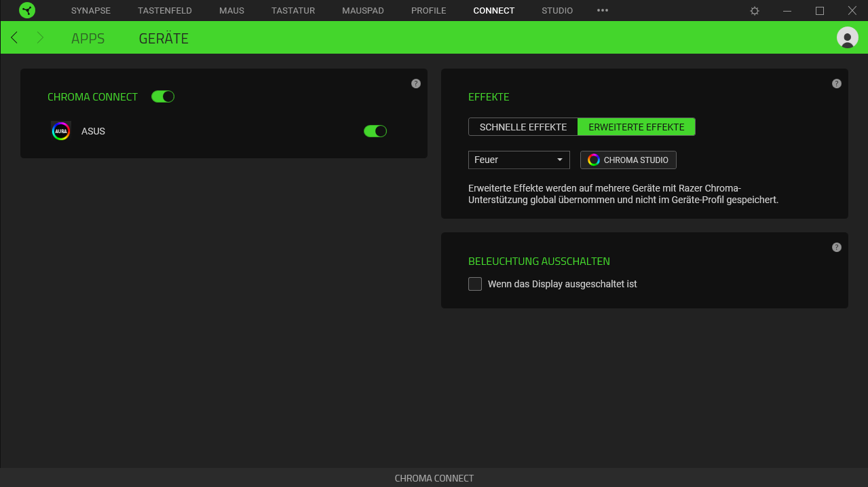Open the Profile tab
This screenshot has width=868, height=487.
[429, 11]
